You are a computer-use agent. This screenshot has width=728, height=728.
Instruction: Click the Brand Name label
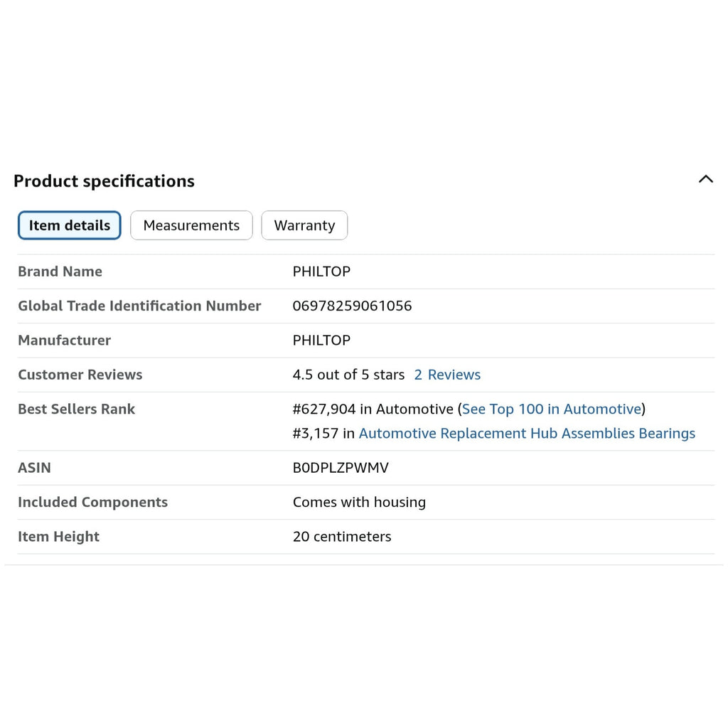tap(60, 272)
